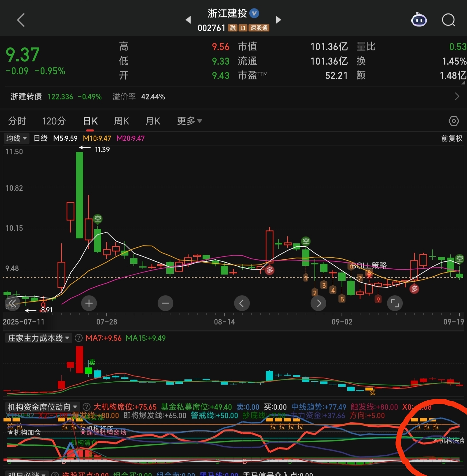Open the robot AI assistant
467x476 pixels.
tap(419, 20)
